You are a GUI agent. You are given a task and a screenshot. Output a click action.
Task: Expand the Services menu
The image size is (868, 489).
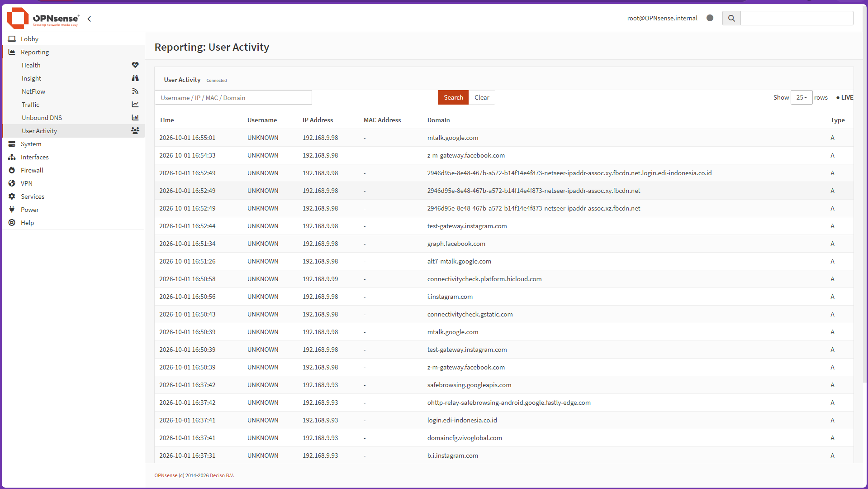(x=73, y=197)
